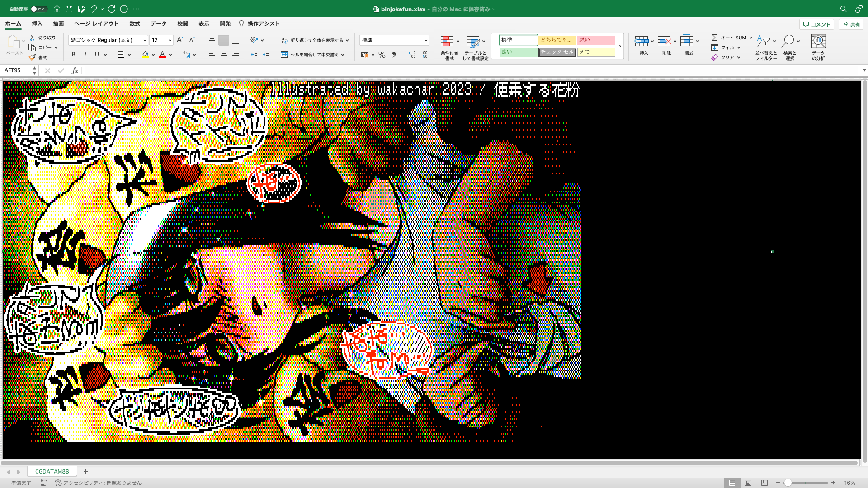Open the Draw ribbon tab
This screenshot has height=488, width=868.
(58, 23)
